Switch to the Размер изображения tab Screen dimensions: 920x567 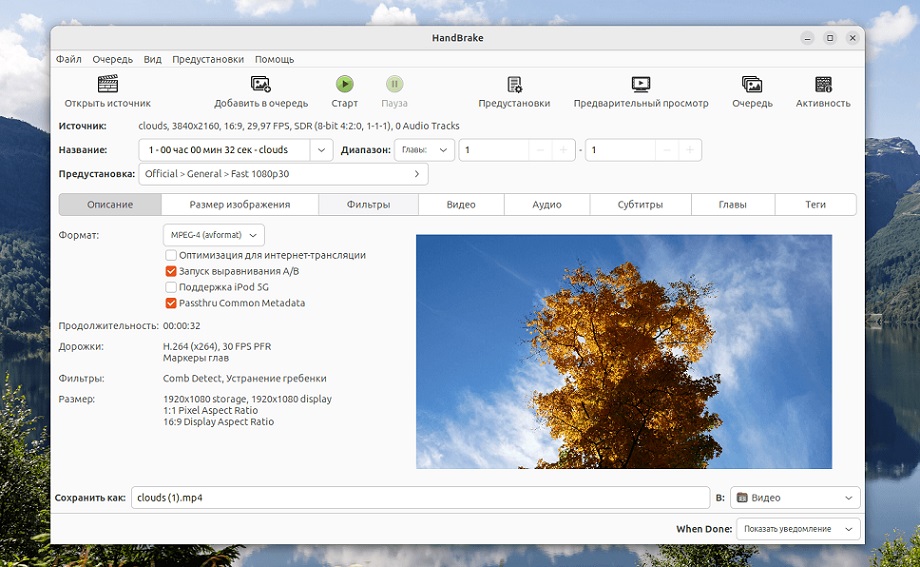coord(240,204)
